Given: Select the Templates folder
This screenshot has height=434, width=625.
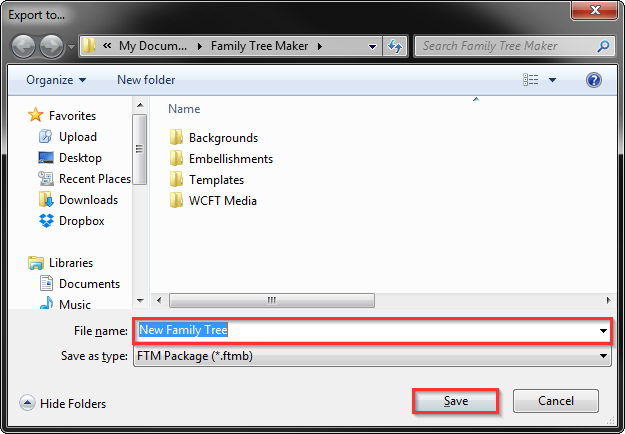Looking at the screenshot, I should click(x=216, y=180).
